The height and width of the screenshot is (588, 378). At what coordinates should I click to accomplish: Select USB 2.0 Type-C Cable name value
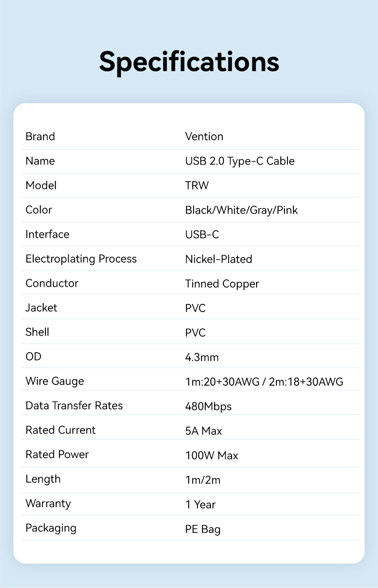point(240,161)
